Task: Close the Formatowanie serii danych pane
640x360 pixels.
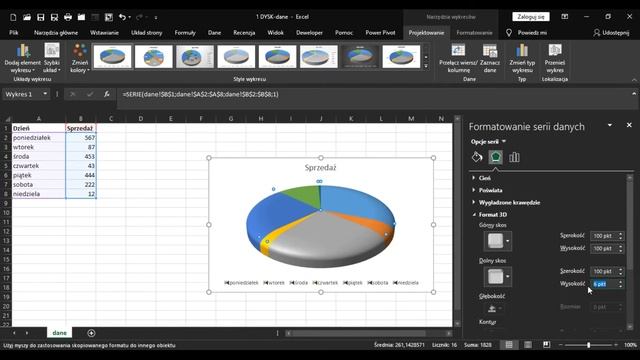Action: 629,125
